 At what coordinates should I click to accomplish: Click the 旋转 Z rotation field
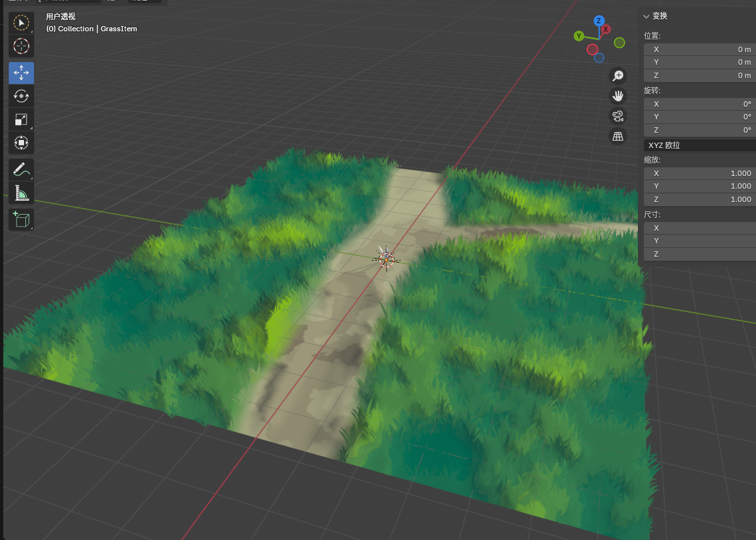(699, 129)
